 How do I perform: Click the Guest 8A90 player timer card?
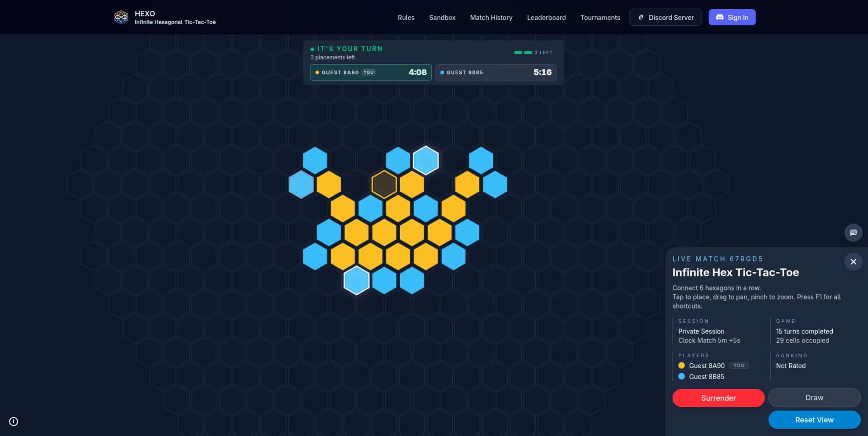point(371,72)
